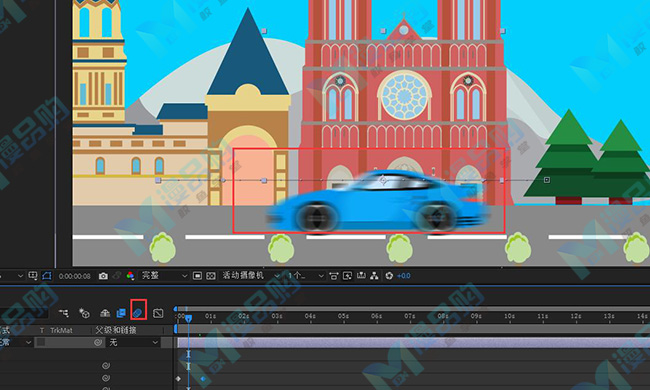
Task: Click the exposure value +0.0
Action: point(403,276)
